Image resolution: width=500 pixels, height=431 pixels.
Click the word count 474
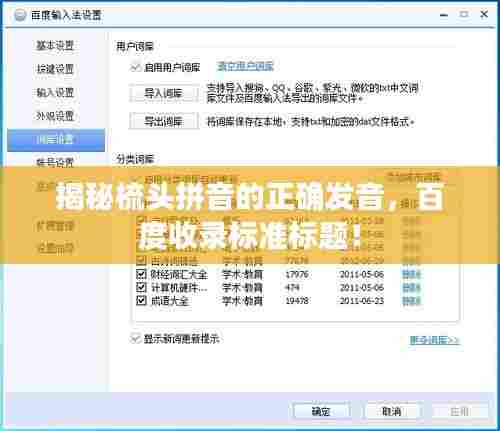(292, 287)
